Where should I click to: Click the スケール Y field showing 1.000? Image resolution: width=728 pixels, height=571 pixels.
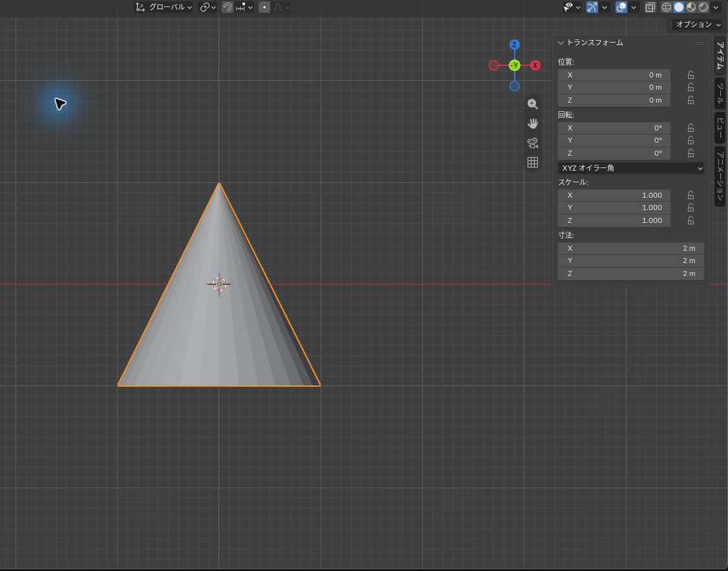[614, 208]
